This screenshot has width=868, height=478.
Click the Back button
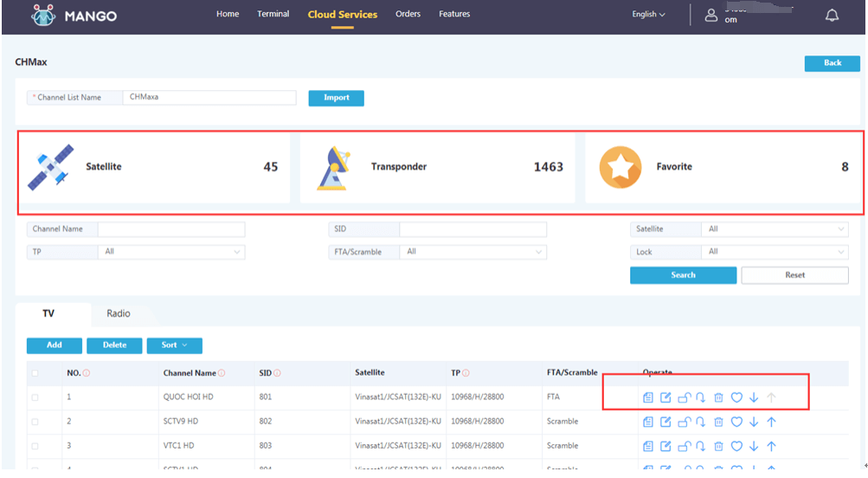[x=832, y=63]
